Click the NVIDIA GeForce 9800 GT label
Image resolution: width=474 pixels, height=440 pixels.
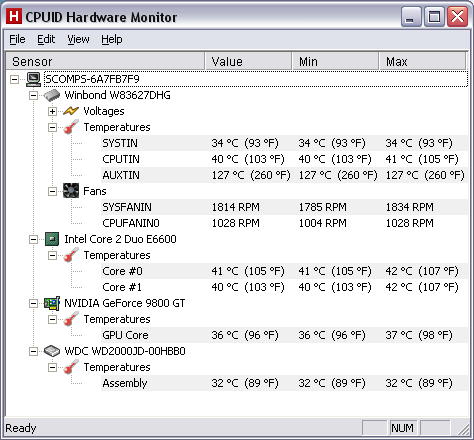[x=125, y=303]
